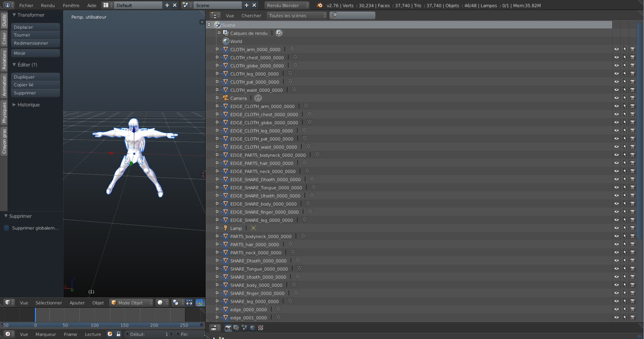
Task: Open the Marqueur menu in timeline
Action: (46, 334)
